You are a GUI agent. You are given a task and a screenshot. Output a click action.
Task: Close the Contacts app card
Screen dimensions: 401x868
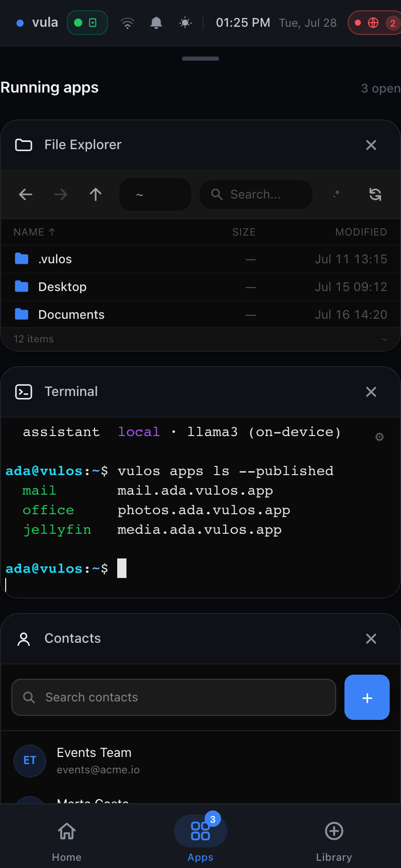pos(371,639)
